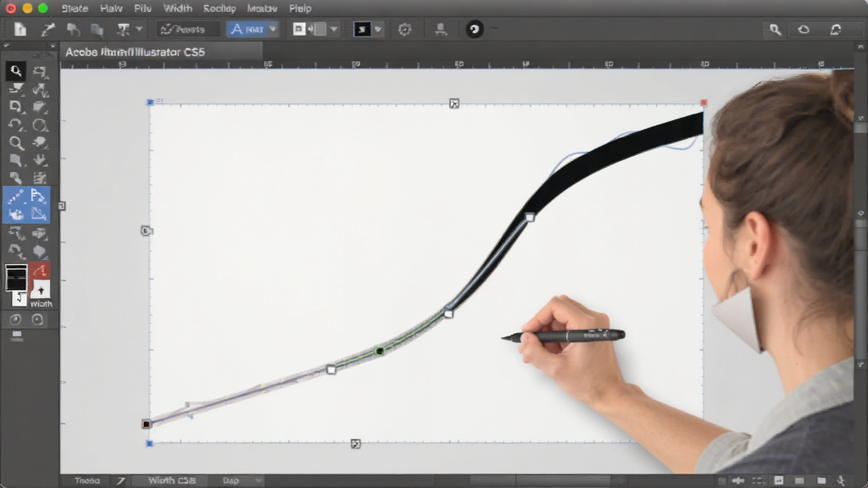
Task: Open the dropdown arrow next to the A field
Action: pyautogui.click(x=272, y=30)
